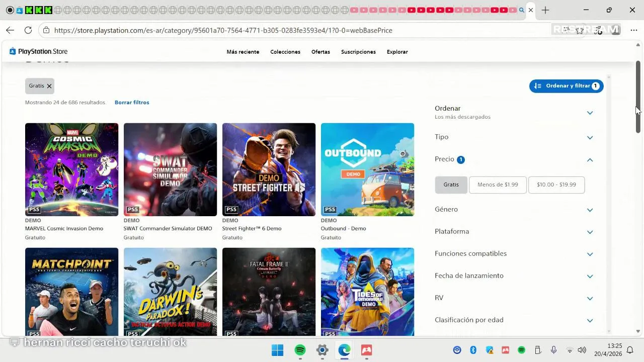The height and width of the screenshot is (362, 644).
Task: Open the Más reciente menu
Action: (243, 52)
